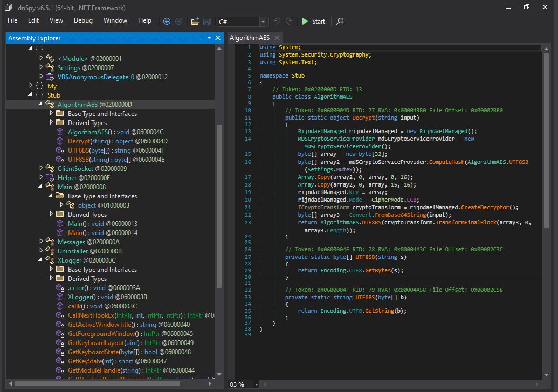Screen dimensions: 558x392
Task: Click the Navigate Backward arrow icon
Action: click(x=167, y=22)
